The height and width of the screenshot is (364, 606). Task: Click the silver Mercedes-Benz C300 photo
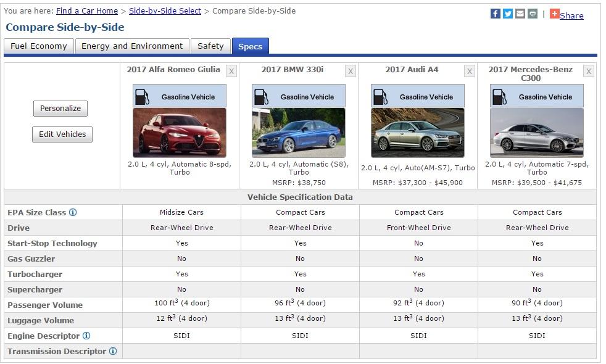pyautogui.click(x=536, y=133)
